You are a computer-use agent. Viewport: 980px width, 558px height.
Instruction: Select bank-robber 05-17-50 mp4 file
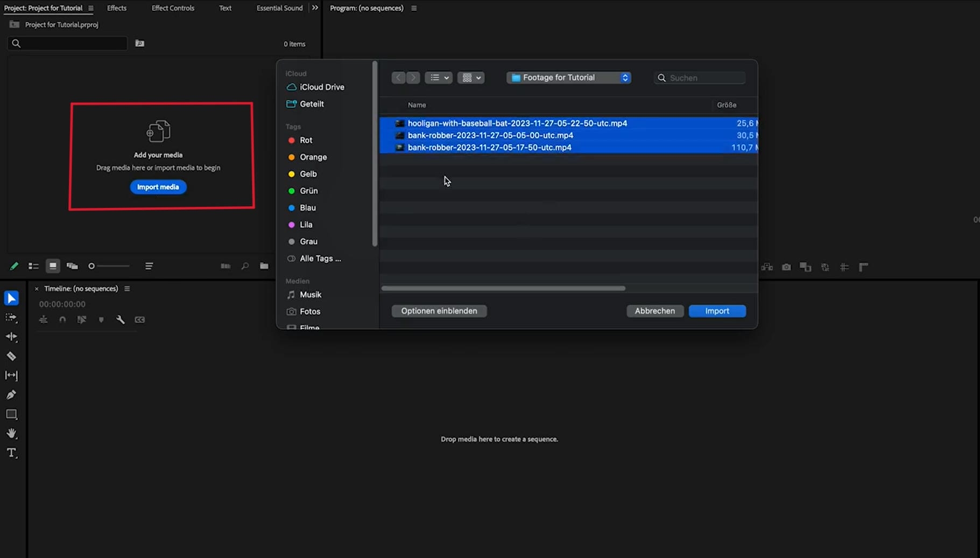(568, 148)
